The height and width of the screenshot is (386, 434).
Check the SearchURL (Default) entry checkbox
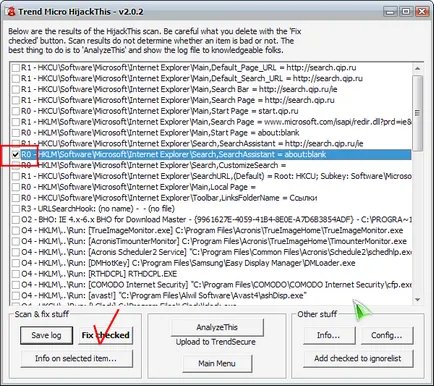tap(16, 176)
